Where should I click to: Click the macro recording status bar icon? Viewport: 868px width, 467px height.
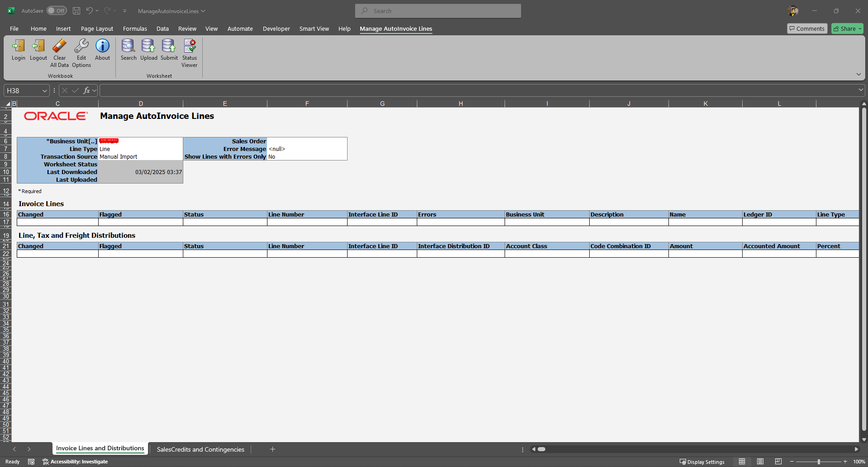31,462
